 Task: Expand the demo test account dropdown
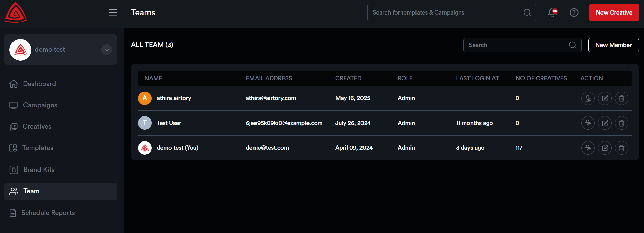107,50
